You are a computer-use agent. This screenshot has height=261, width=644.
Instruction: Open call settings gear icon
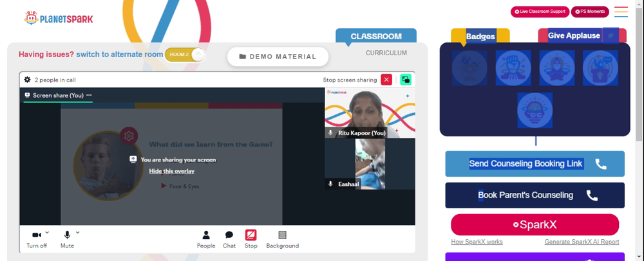27,80
